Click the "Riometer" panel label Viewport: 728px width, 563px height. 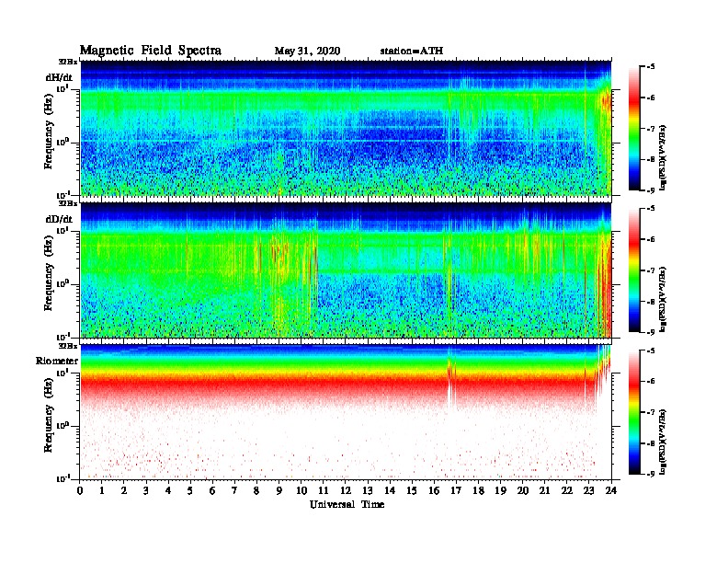click(x=57, y=361)
